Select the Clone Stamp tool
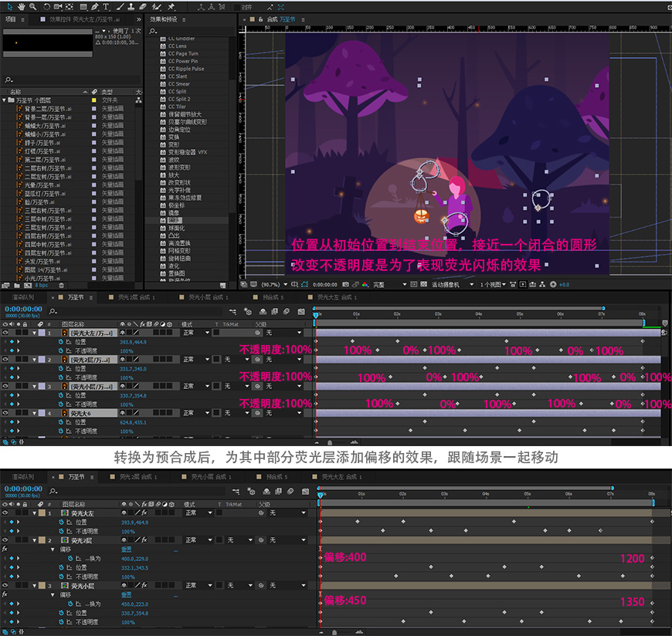 [x=131, y=7]
